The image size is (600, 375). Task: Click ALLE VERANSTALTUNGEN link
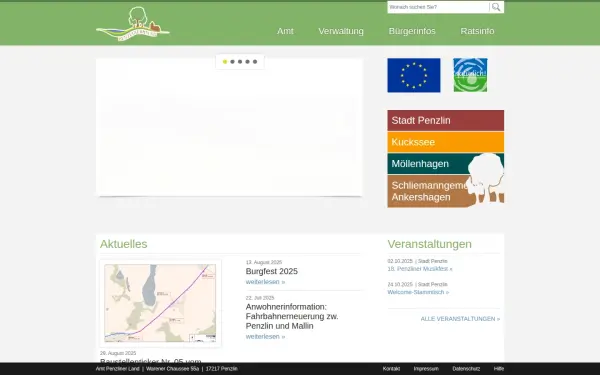(x=460, y=319)
